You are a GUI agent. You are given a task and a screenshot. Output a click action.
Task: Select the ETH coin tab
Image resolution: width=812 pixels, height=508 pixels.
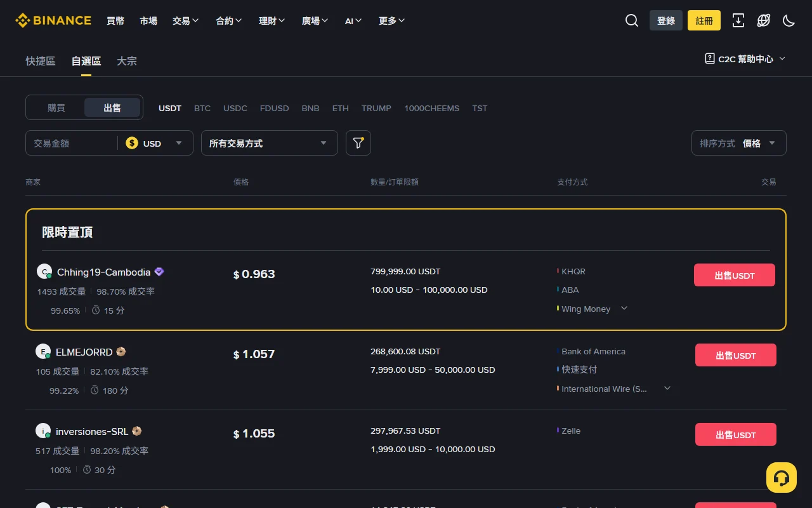click(341, 108)
